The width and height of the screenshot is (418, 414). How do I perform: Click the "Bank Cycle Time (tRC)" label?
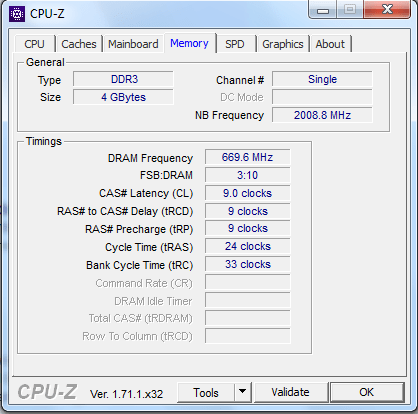(x=139, y=265)
